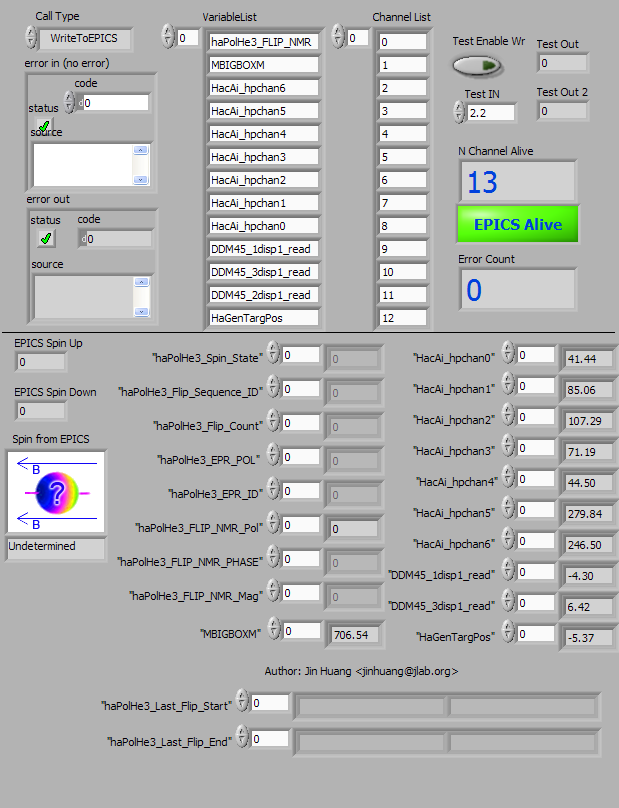Select HacAi_hpchan6 entry in VariableList
This screenshot has height=808, width=619.
(x=263, y=88)
